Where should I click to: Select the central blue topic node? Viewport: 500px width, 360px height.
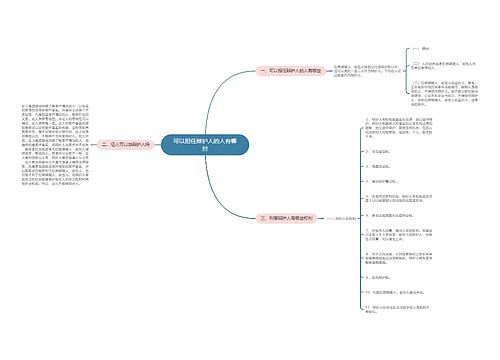[x=205, y=145]
